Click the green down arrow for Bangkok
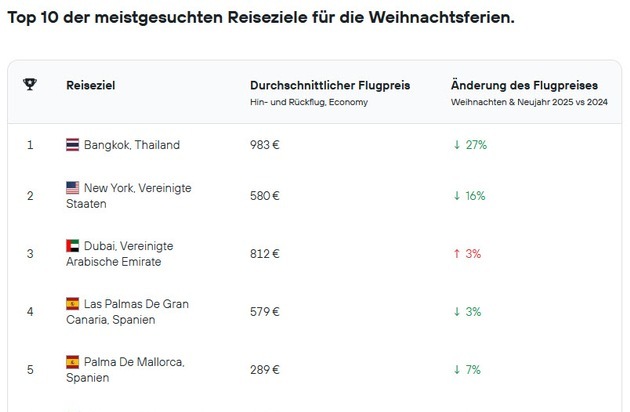 (457, 145)
